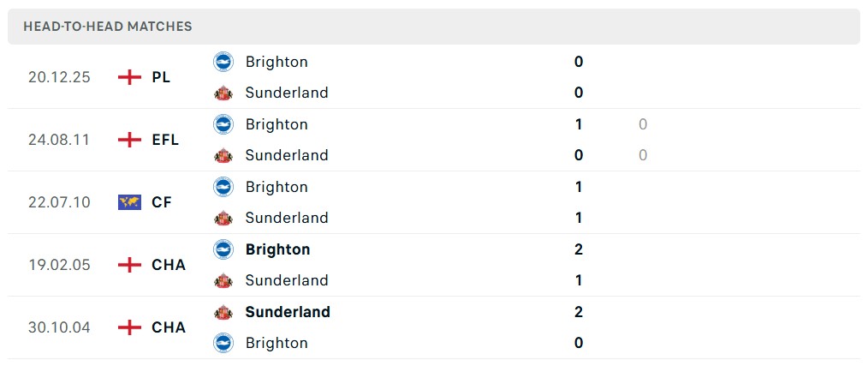The height and width of the screenshot is (366, 868).
Task: Open bold Brighton link in 19.02.05 match
Action: click(277, 249)
